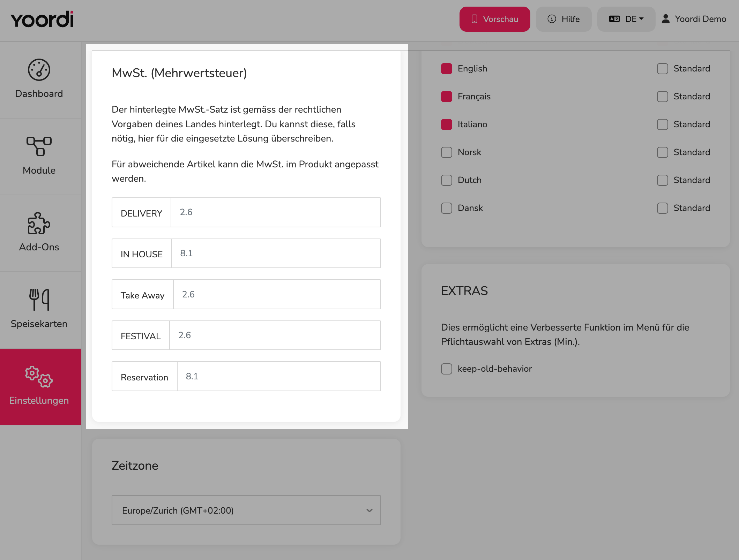Open the Dashboard gauge icon

point(39,70)
